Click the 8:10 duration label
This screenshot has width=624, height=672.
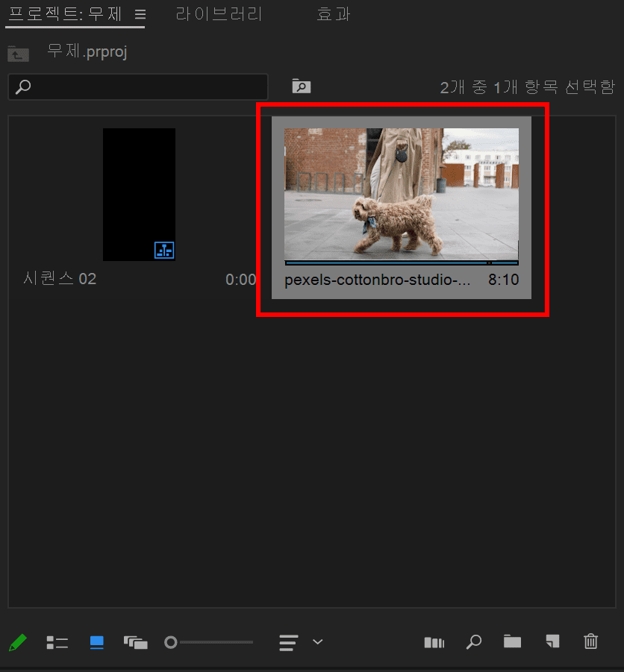pos(504,280)
